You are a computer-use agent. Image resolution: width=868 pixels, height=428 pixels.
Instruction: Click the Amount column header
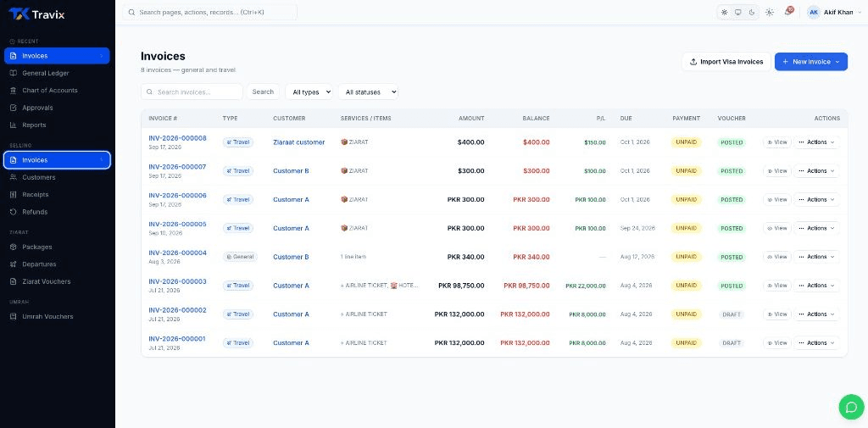click(x=471, y=119)
